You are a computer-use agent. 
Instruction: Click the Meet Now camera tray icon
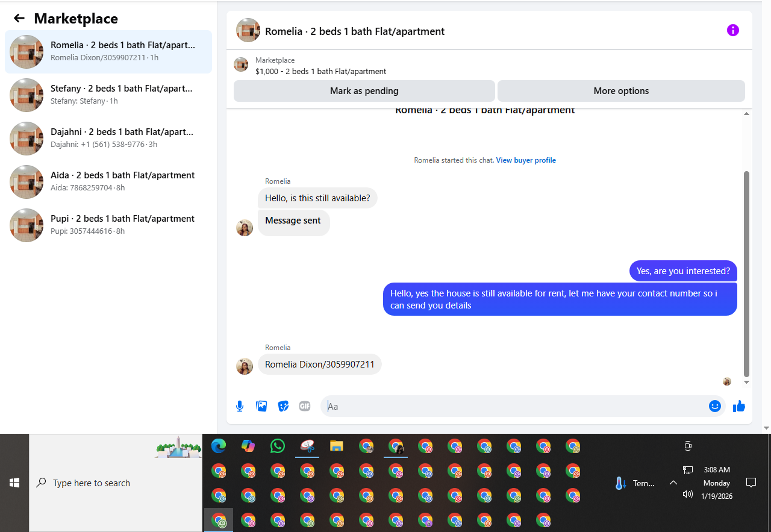pos(688,446)
